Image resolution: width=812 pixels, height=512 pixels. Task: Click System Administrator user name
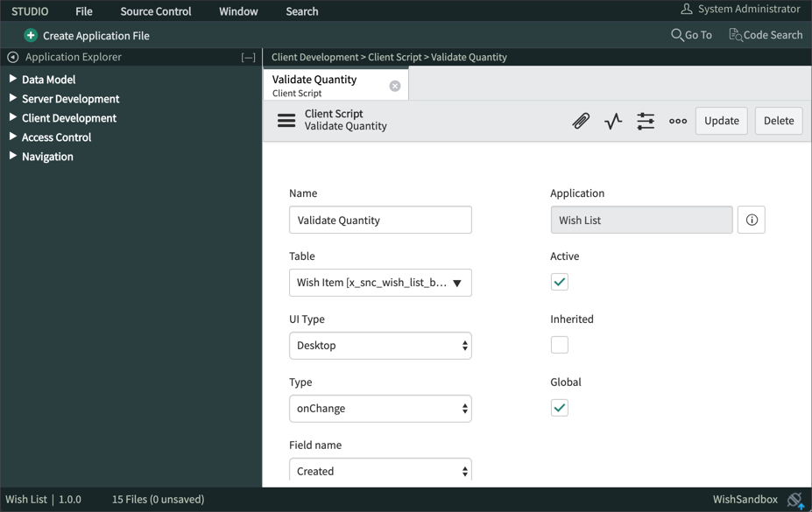click(x=749, y=9)
